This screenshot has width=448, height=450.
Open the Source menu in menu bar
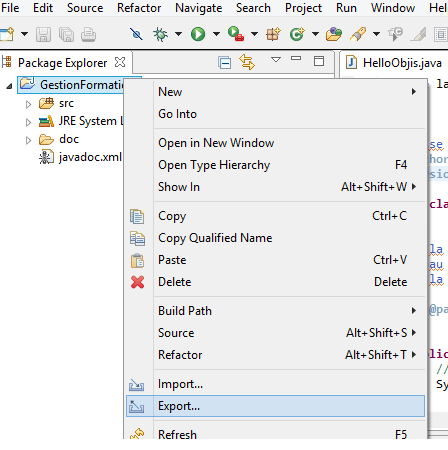(x=85, y=8)
